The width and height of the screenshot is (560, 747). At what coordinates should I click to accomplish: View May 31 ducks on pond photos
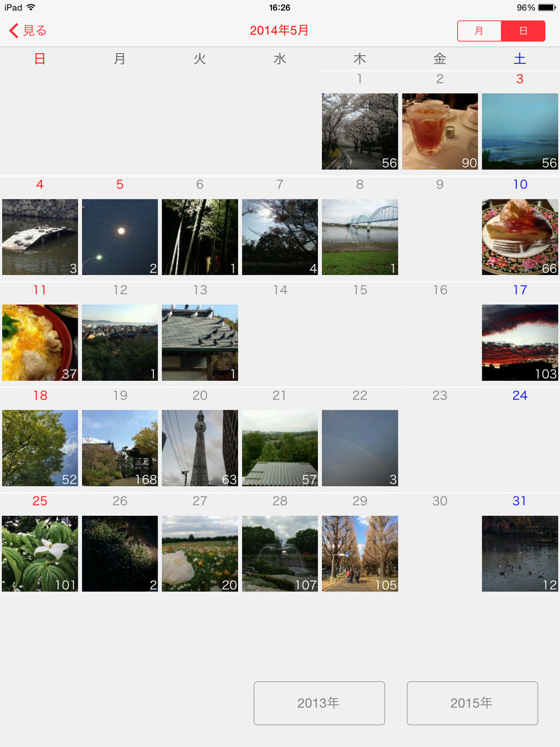(x=520, y=554)
